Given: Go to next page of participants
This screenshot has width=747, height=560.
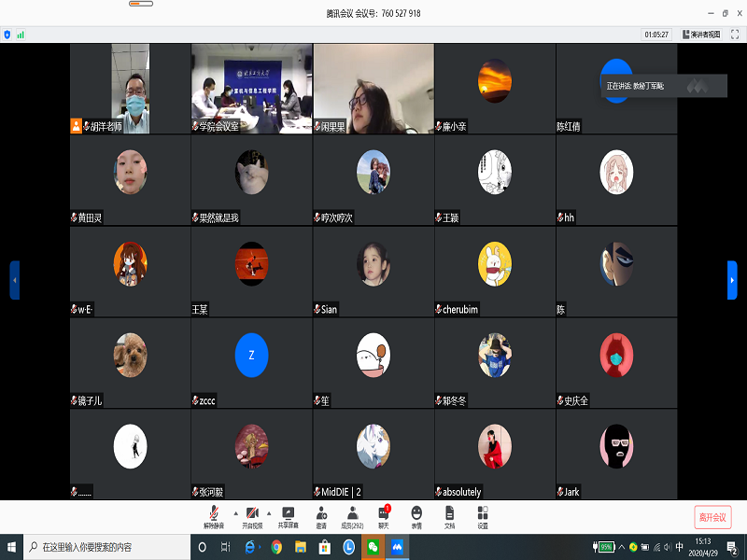Looking at the screenshot, I should (x=732, y=280).
